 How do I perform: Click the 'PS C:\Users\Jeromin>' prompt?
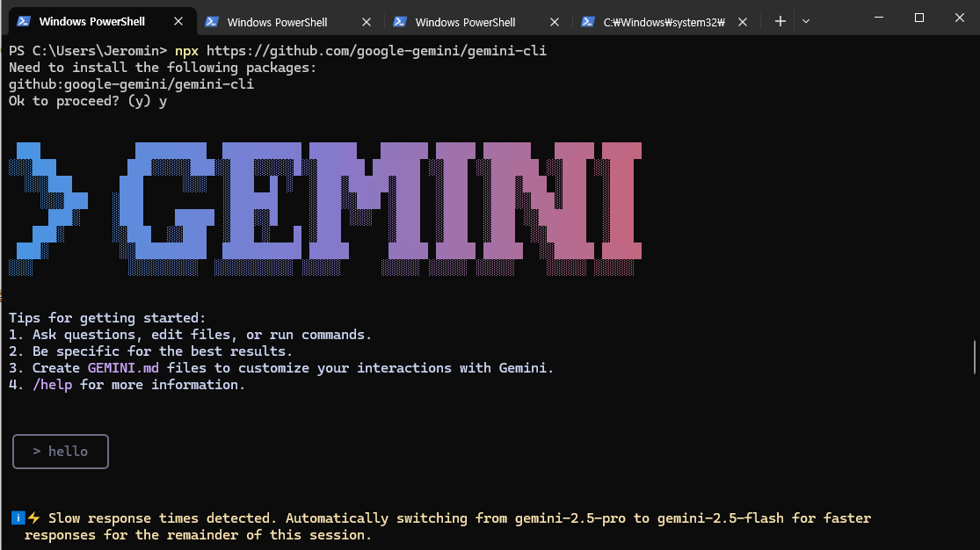[x=88, y=51]
